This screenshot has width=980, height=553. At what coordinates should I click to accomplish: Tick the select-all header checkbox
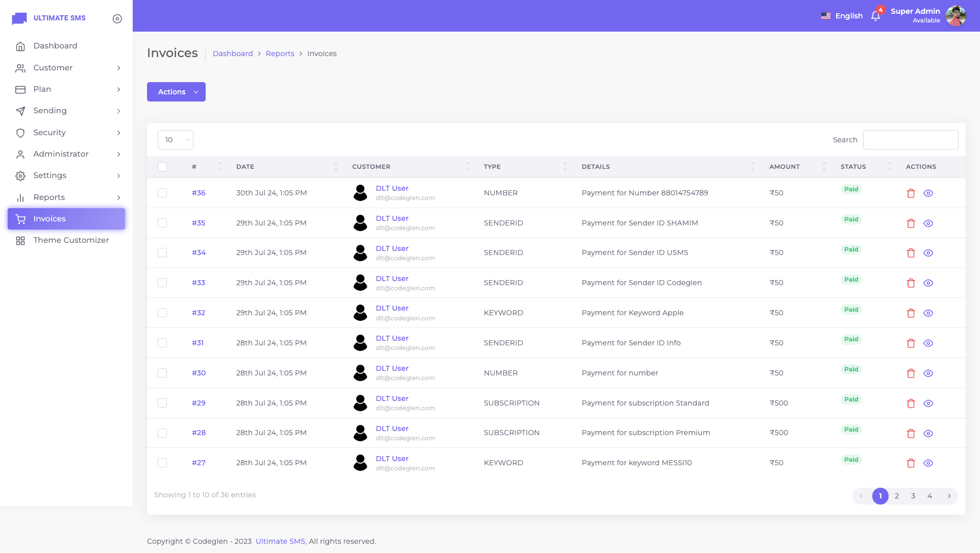click(162, 167)
